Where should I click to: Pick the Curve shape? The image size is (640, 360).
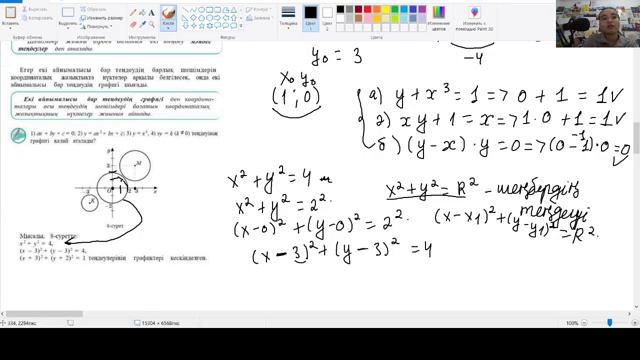click(193, 10)
